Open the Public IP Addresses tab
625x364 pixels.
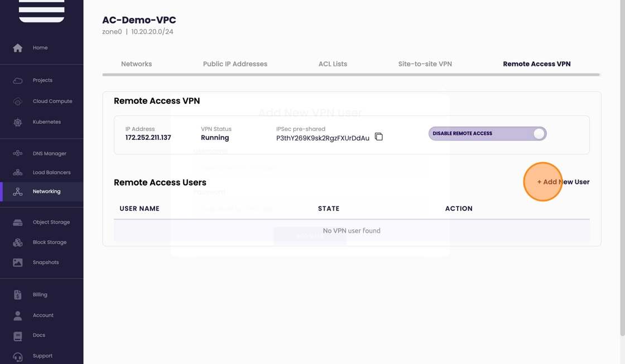[235, 64]
